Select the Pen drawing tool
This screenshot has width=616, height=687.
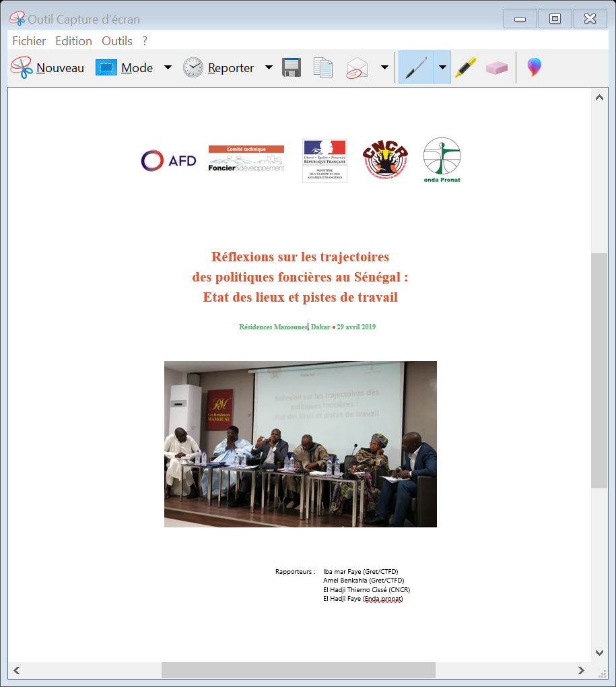tap(416, 67)
